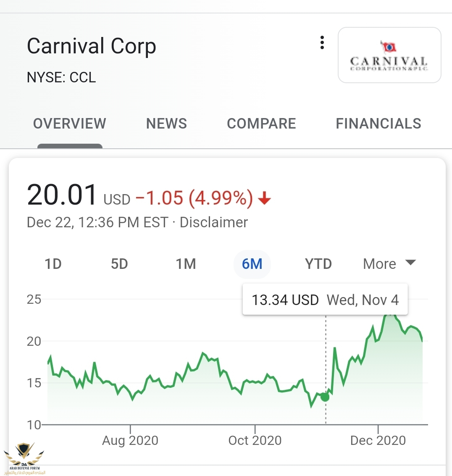Click the 13.34 USD price tooltip
The image size is (452, 476).
click(325, 300)
